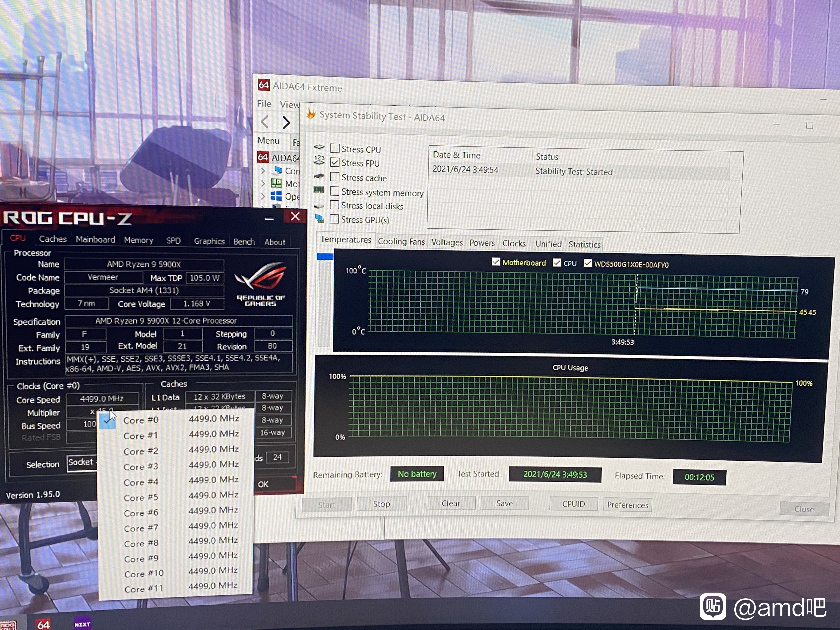Viewport: 840px width, 630px height.
Task: Minimize the ROG CPU-Z window
Action: [x=269, y=219]
